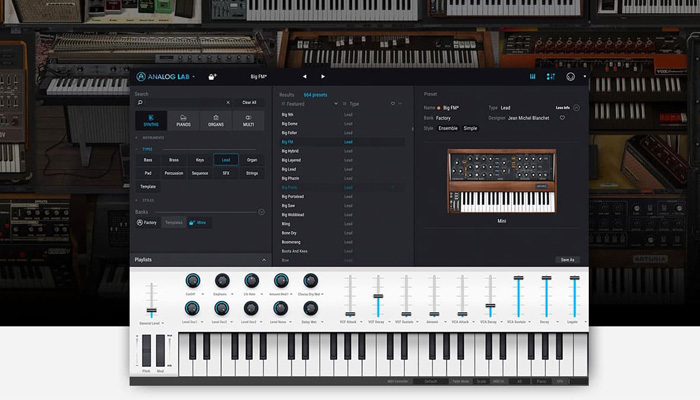
Task: Switch to the Organs category tab
Action: tap(215, 118)
